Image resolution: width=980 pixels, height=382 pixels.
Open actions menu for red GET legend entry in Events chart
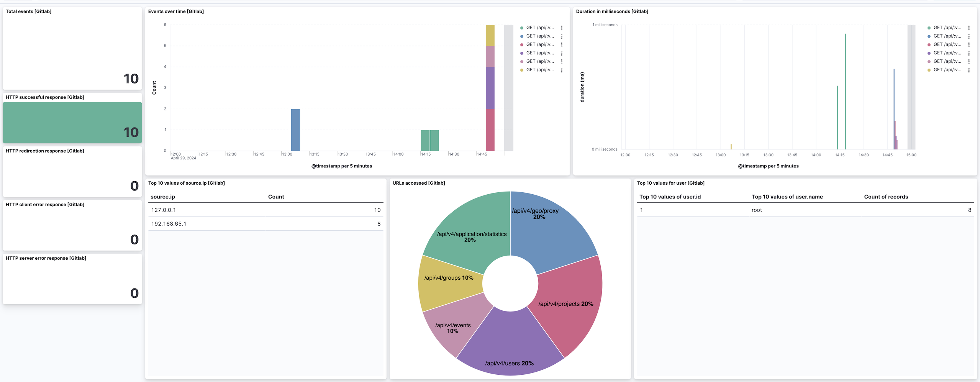(x=562, y=44)
